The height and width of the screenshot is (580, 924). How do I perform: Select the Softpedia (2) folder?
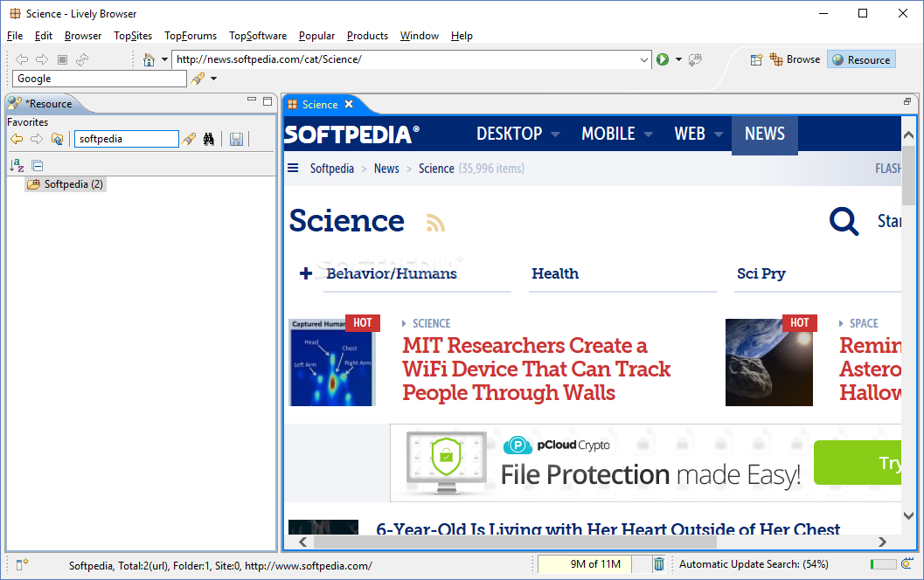click(66, 184)
